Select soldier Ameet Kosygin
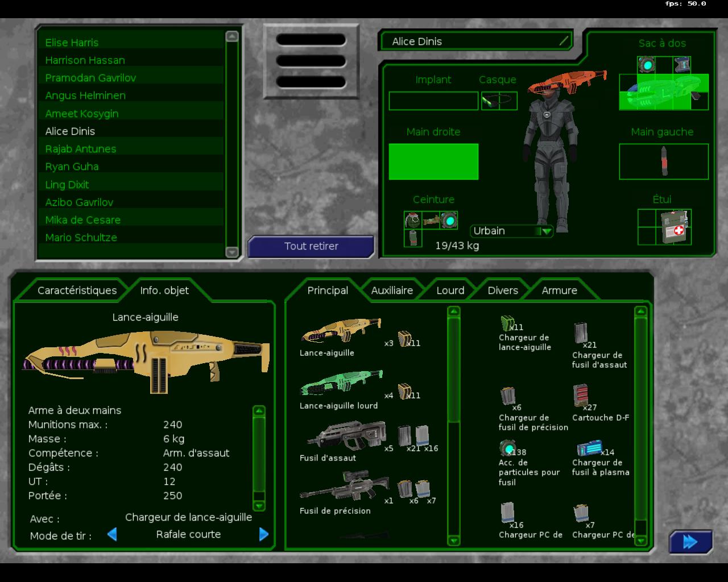 [131, 114]
